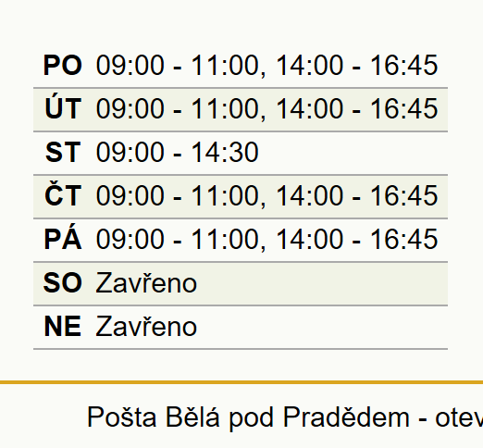Click the word Pradědem in the footer heading
Viewport: 483px width, 448px height.
tap(346, 417)
